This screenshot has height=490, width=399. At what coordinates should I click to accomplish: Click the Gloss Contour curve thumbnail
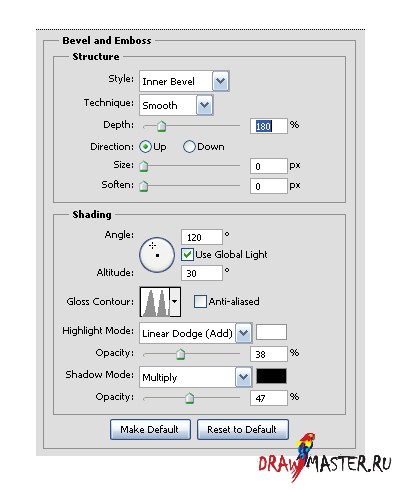click(x=155, y=302)
